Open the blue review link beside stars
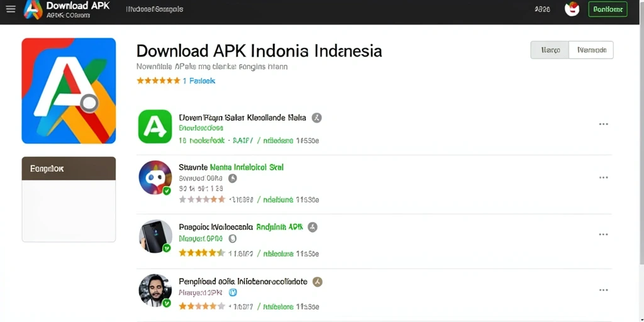The height and width of the screenshot is (322, 644). tap(199, 81)
